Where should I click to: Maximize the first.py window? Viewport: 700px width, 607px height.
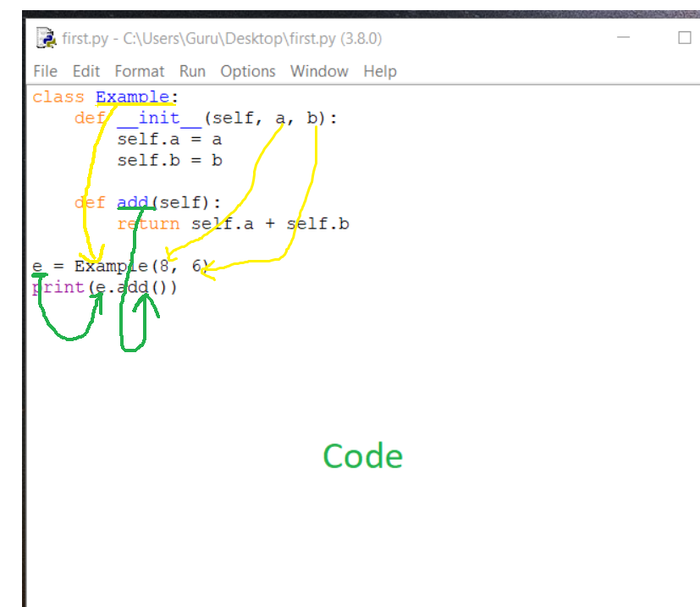point(685,37)
